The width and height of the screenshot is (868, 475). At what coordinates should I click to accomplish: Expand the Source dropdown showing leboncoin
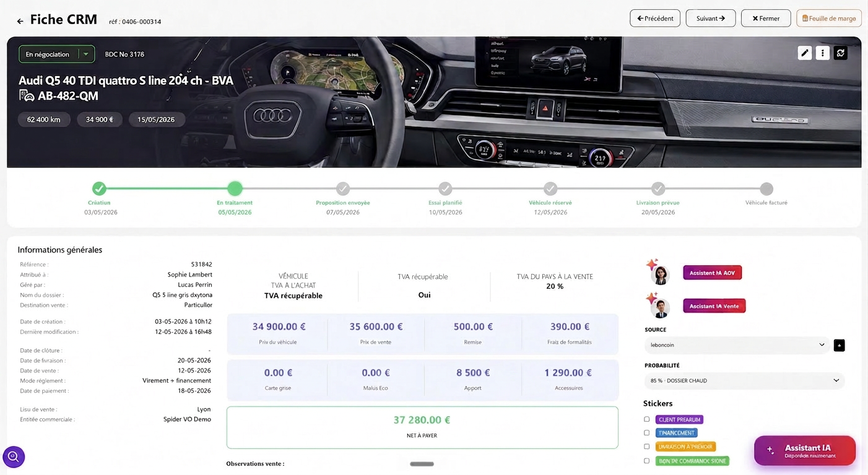(x=737, y=345)
